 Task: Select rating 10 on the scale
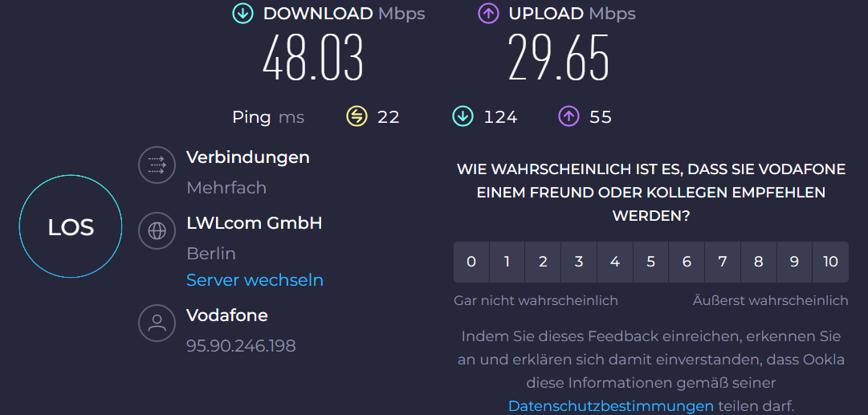(830, 262)
